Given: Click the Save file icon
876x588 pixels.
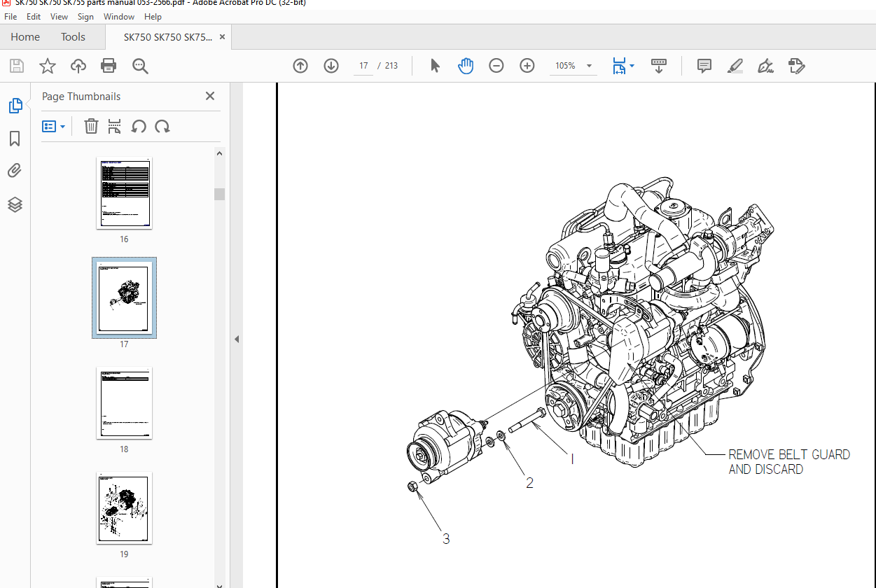Looking at the screenshot, I should coord(16,66).
